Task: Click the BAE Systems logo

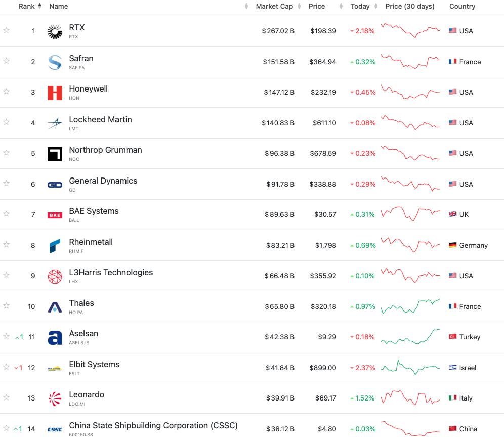Action: (55, 215)
